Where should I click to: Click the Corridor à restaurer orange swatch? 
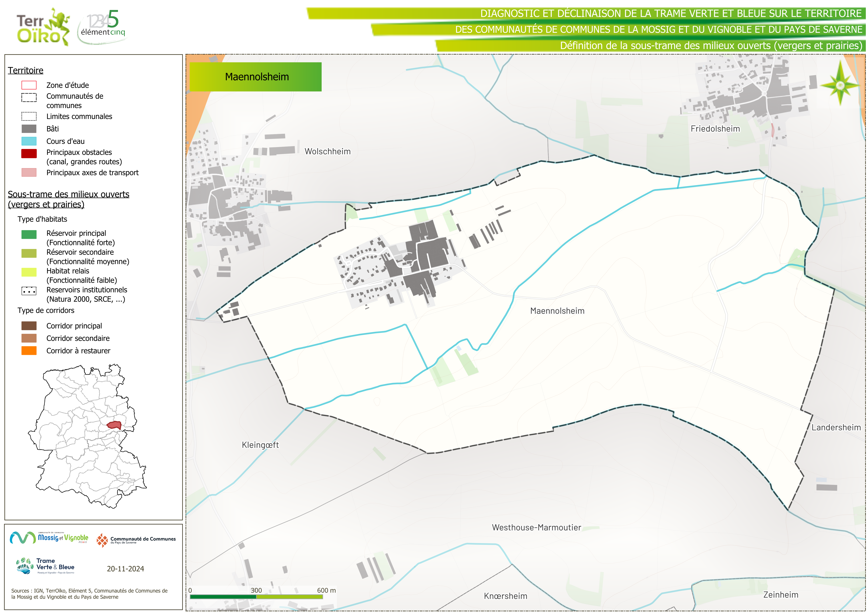click(x=29, y=351)
